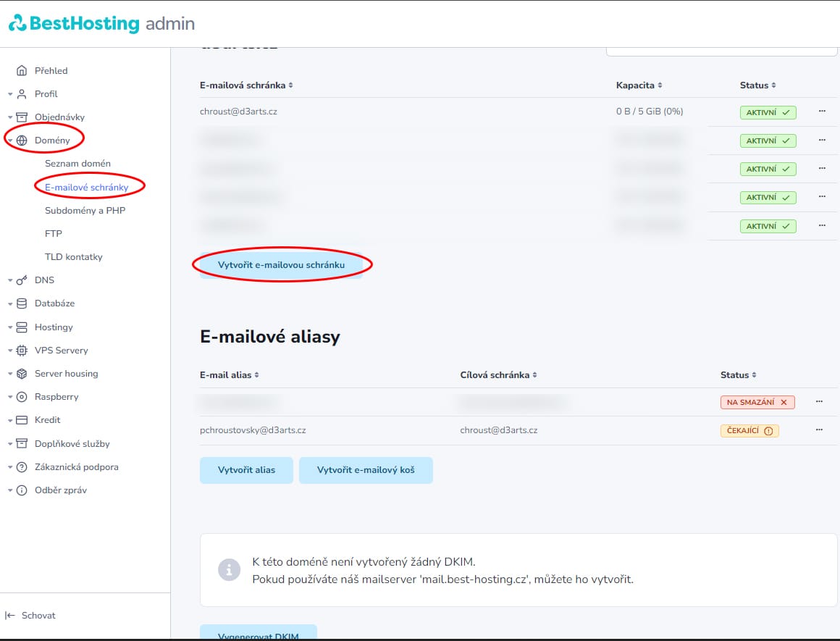
Task: Open actions menu for pchroustovsky@d3arts.cz alias
Action: coord(819,430)
